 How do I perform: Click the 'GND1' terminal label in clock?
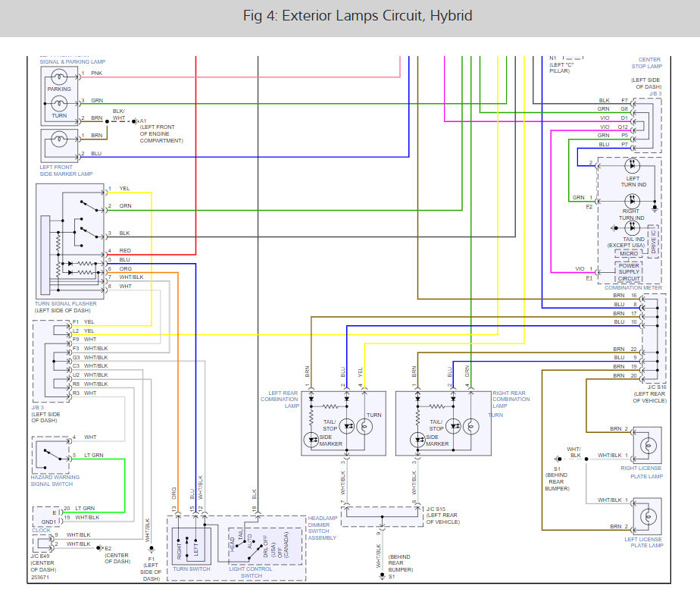(48, 522)
